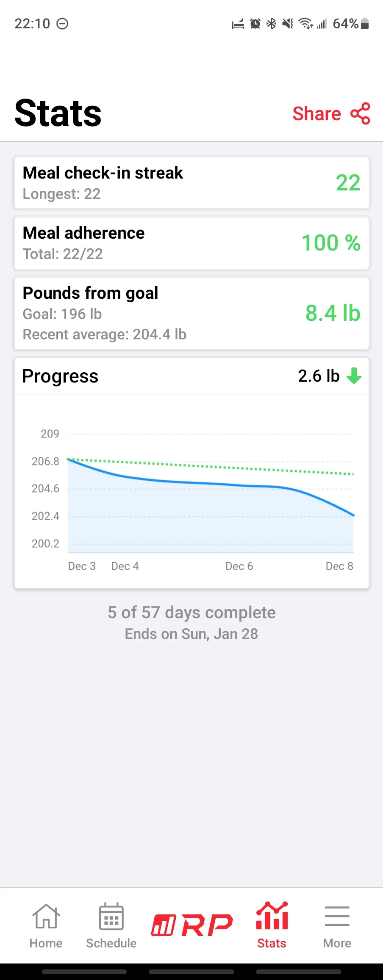Tap Dec 6 label on chart axis

point(239,566)
